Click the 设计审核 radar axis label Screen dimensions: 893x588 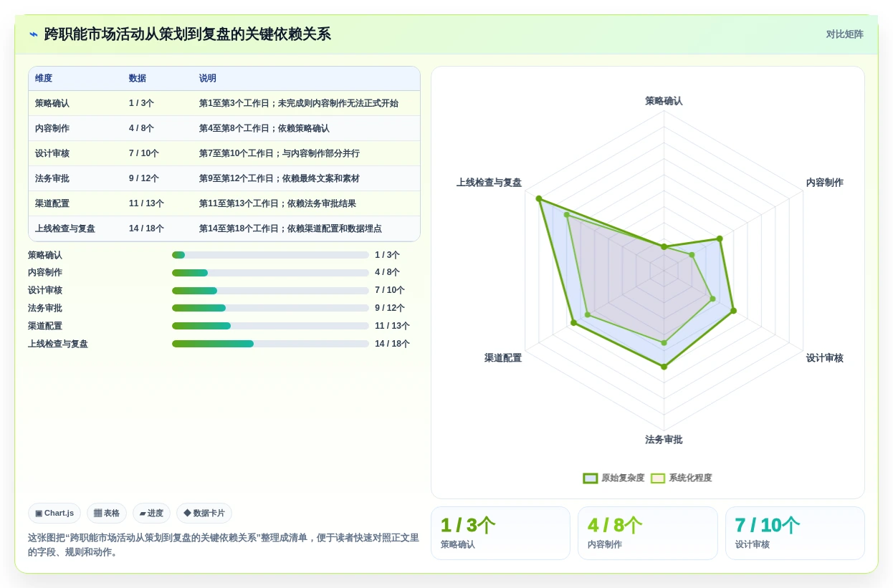coord(825,358)
